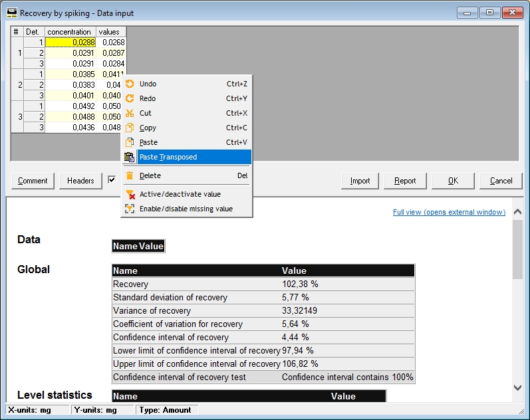Click the Paste Transposed icon

[130, 157]
